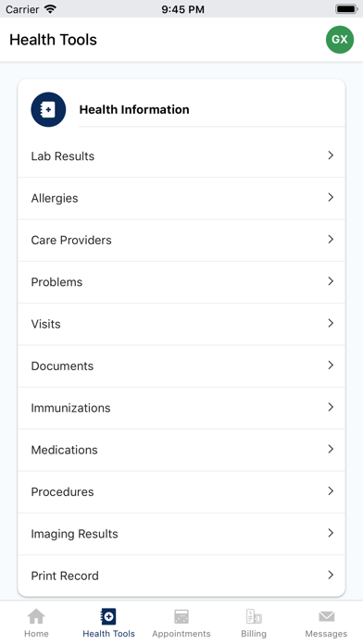Click the Health Information section heading
363x644 pixels.
[x=134, y=110]
